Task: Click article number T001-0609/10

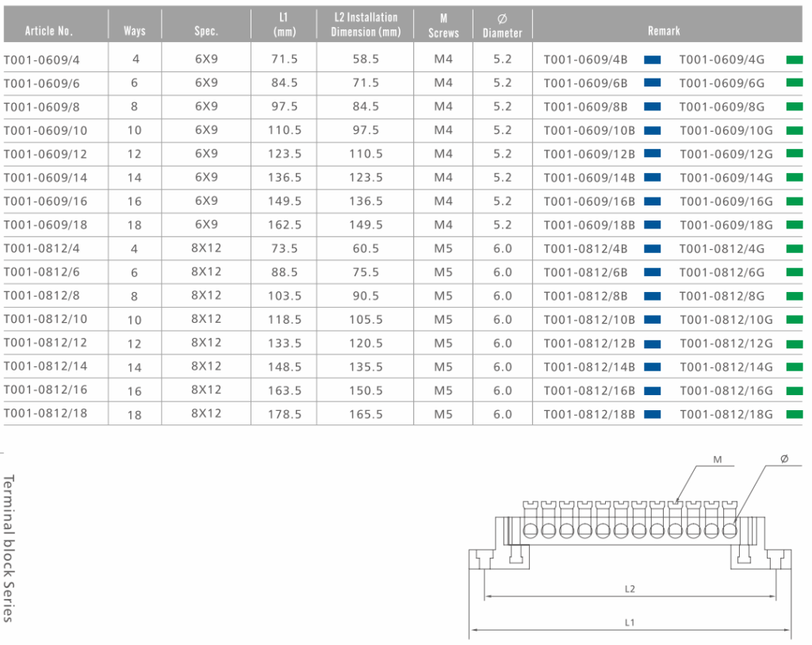Action: pyautogui.click(x=45, y=131)
